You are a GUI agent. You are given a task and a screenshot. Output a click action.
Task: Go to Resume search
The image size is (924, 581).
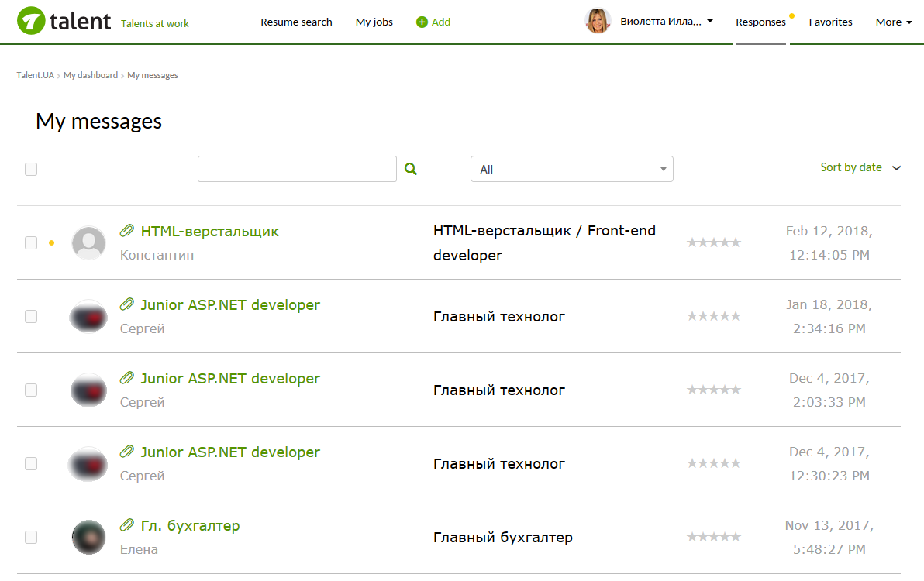point(296,22)
